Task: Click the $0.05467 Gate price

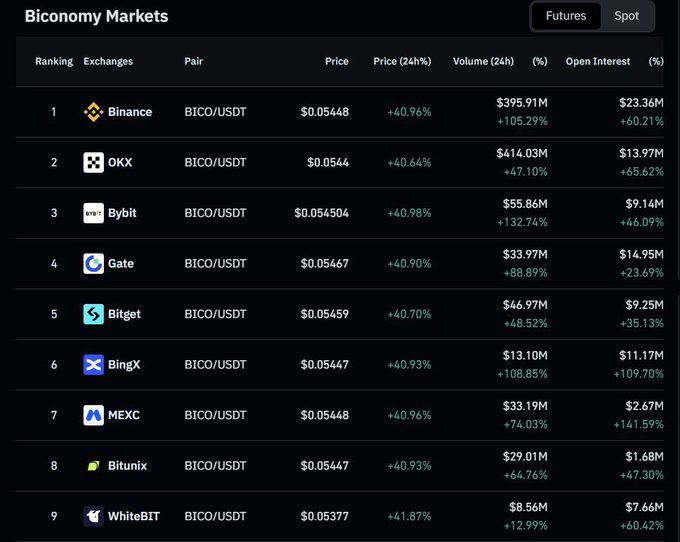Action: pyautogui.click(x=325, y=264)
